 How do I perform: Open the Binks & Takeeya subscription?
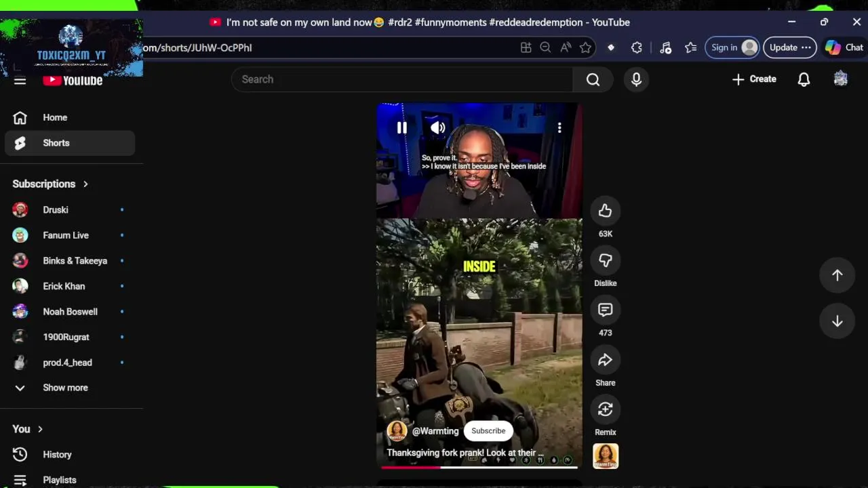(70, 261)
